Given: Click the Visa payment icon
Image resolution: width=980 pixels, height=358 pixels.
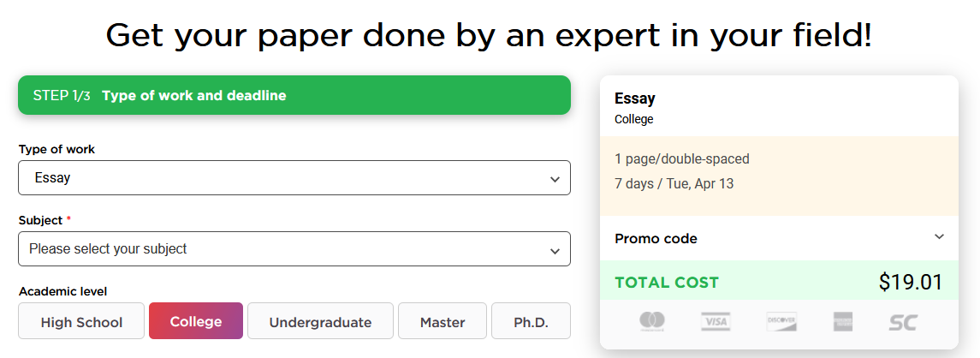Looking at the screenshot, I should [716, 321].
